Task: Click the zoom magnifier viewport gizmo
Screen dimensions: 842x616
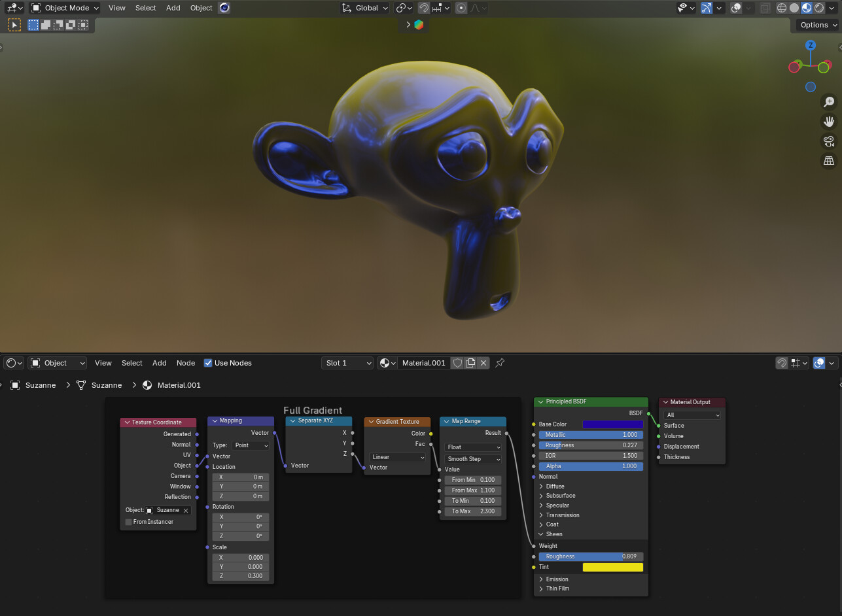Action: (828, 102)
